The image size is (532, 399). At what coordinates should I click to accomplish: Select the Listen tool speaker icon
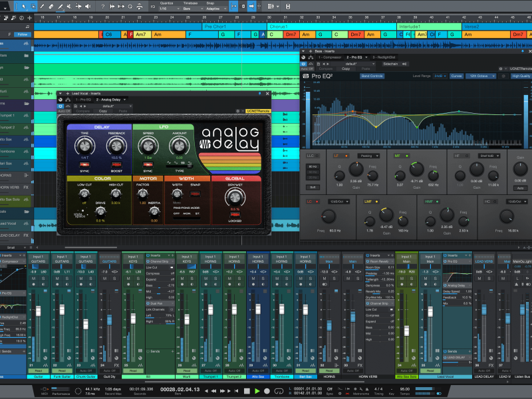88,6
